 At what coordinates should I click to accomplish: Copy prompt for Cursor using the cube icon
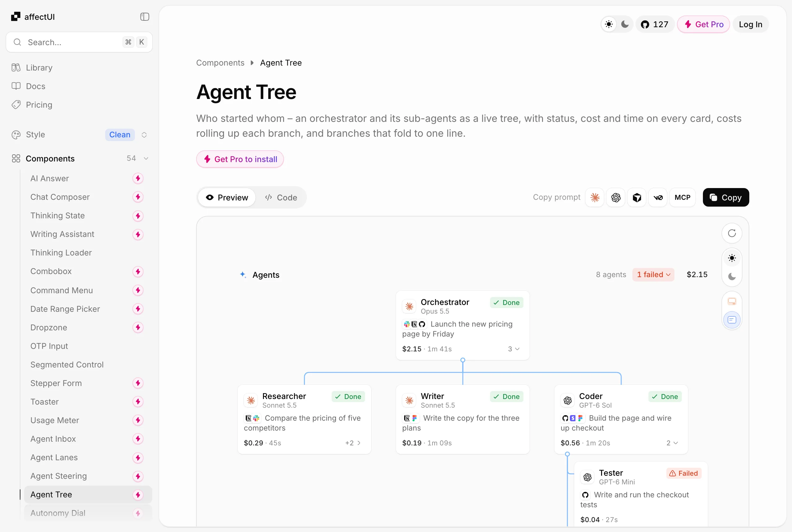(637, 197)
